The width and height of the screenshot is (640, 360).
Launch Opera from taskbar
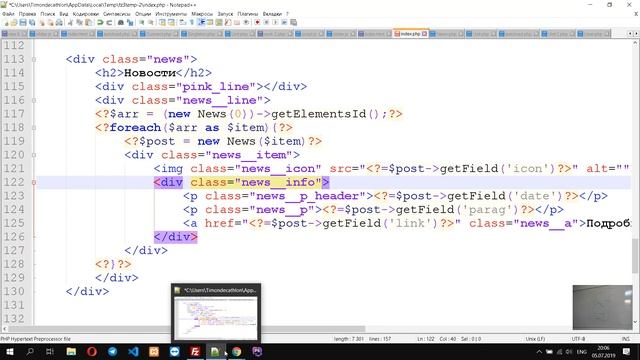tap(92, 351)
